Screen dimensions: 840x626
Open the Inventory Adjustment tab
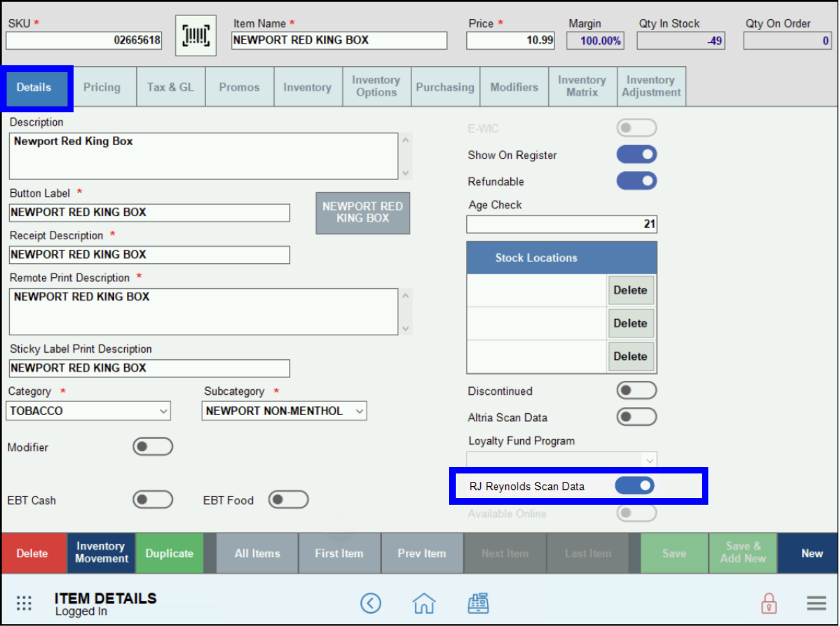tap(651, 86)
